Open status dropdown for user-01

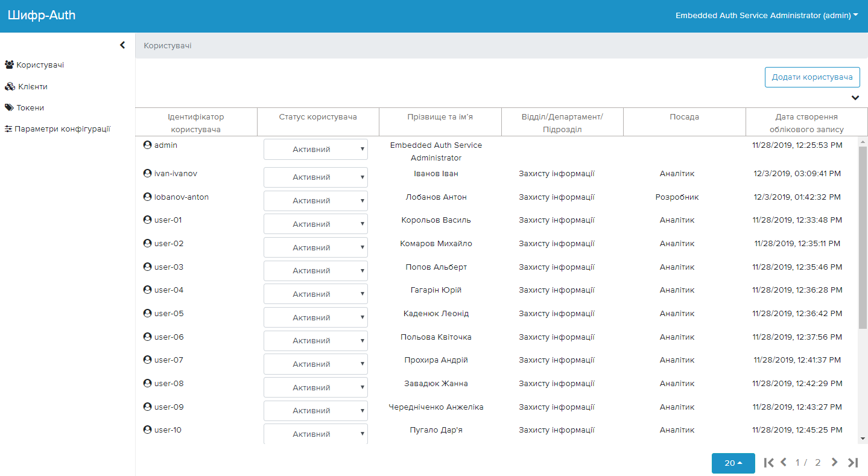click(315, 224)
